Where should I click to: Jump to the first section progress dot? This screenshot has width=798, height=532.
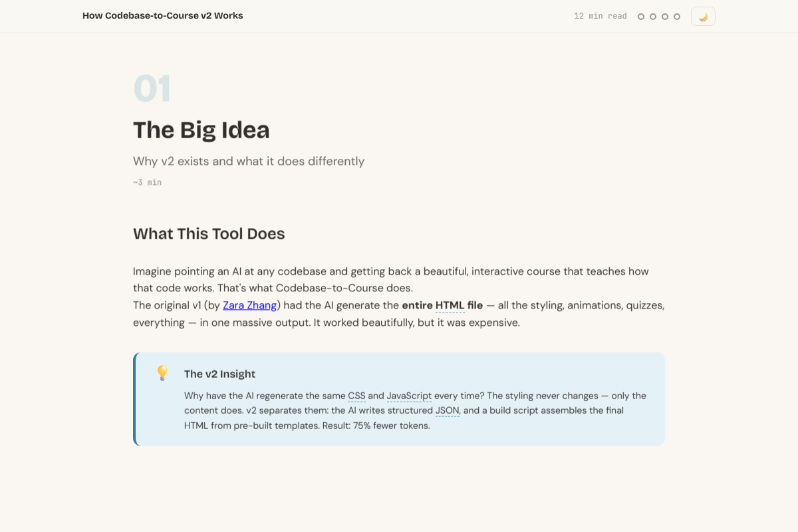pyautogui.click(x=641, y=17)
